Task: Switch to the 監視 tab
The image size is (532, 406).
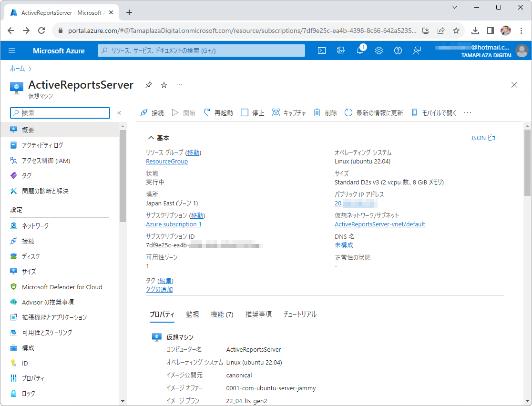Action: tap(193, 315)
